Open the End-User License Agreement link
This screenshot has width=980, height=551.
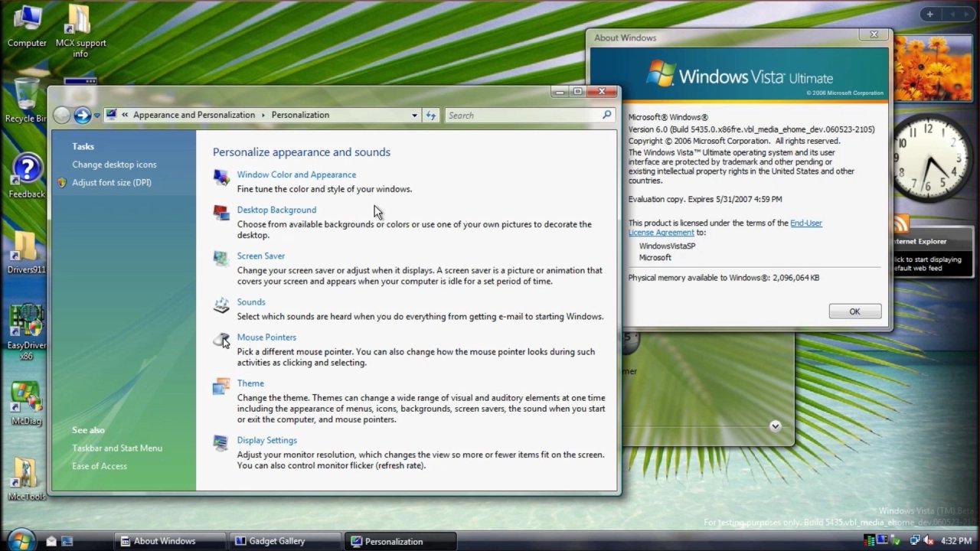pyautogui.click(x=725, y=227)
